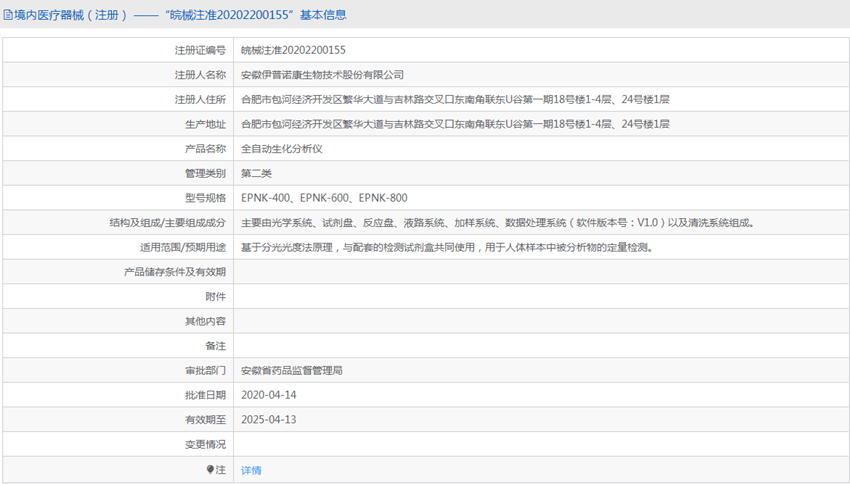Click the 适用范围/预期用途 label
The height and width of the screenshot is (484, 850).
[183, 247]
